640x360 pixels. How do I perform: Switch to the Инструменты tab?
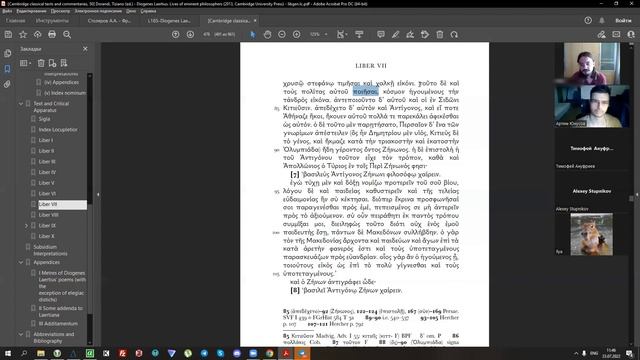click(52, 20)
